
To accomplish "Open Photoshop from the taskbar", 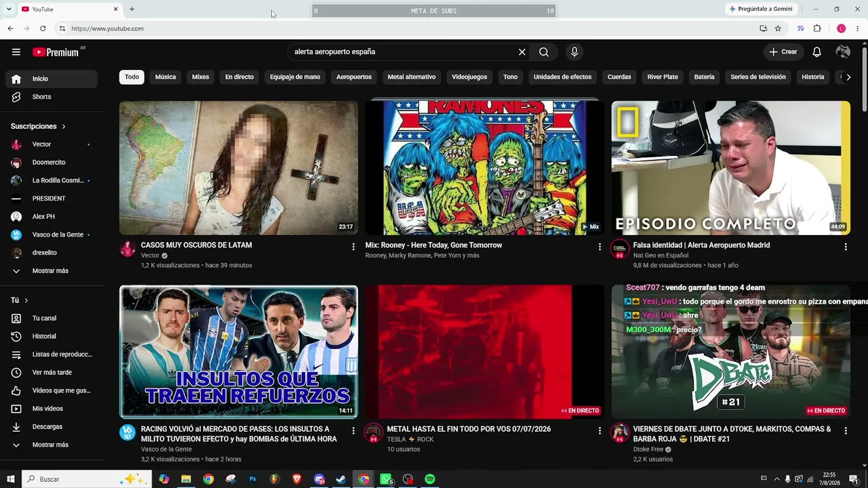I will tap(252, 479).
